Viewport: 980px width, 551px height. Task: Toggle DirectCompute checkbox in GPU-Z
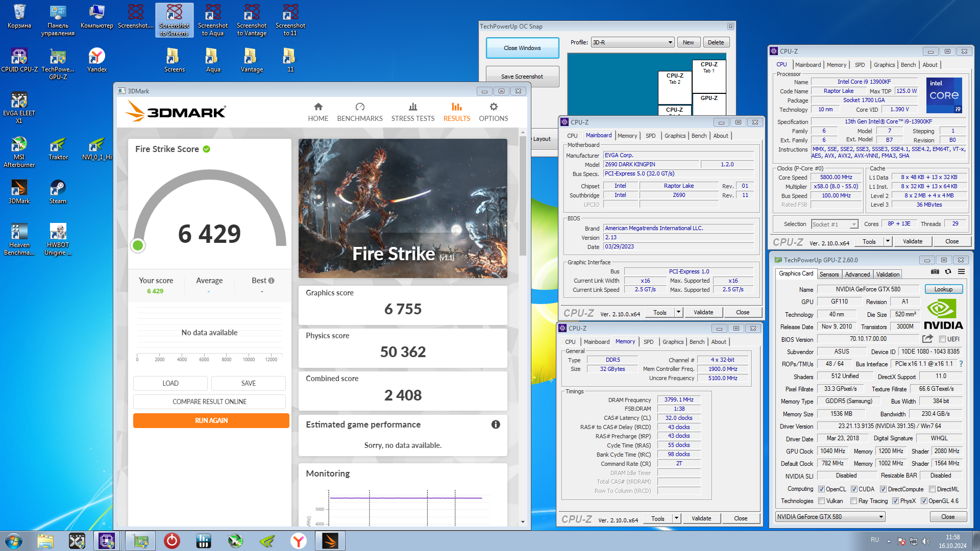tap(883, 489)
